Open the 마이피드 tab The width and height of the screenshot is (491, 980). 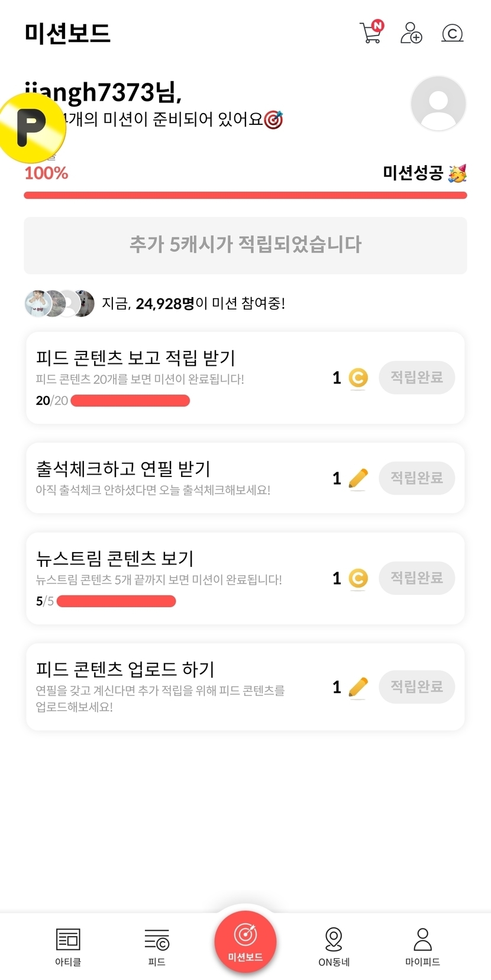coord(422,946)
